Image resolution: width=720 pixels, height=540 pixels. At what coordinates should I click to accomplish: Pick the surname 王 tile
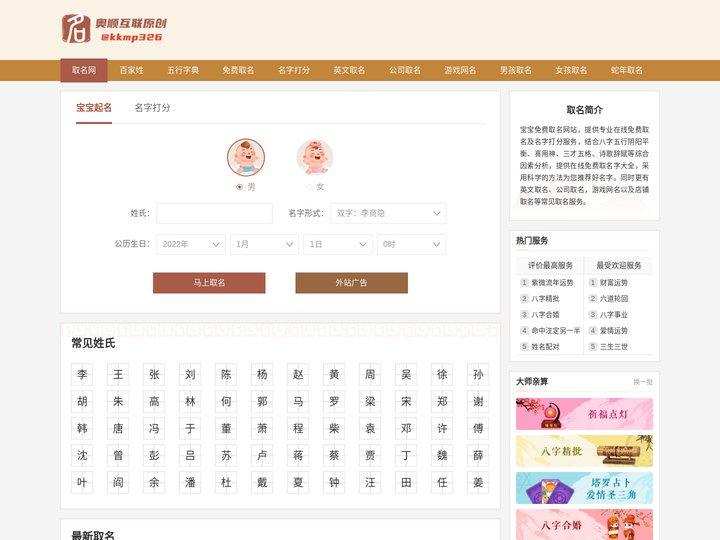[118, 374]
